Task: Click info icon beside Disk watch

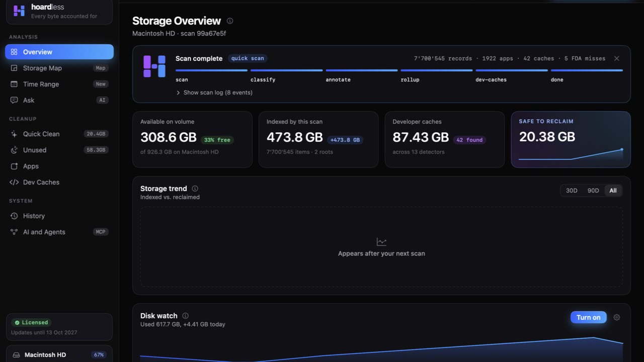Action: [x=185, y=316]
